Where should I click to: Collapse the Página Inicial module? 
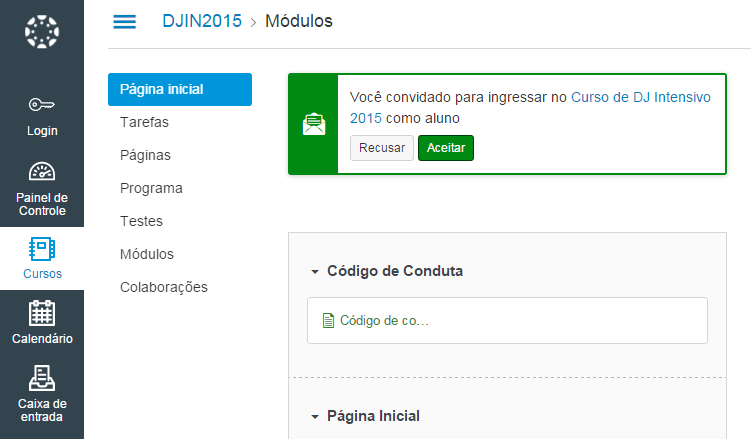coord(315,416)
